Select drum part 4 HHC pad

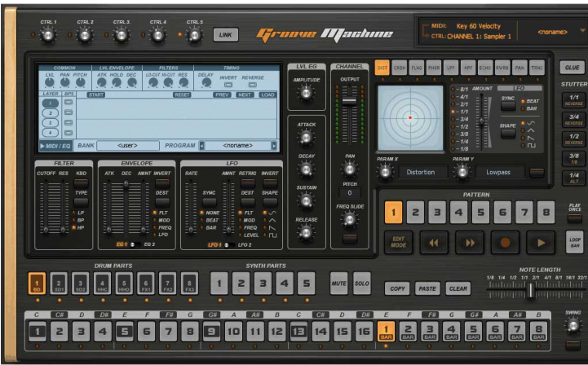[x=103, y=284]
